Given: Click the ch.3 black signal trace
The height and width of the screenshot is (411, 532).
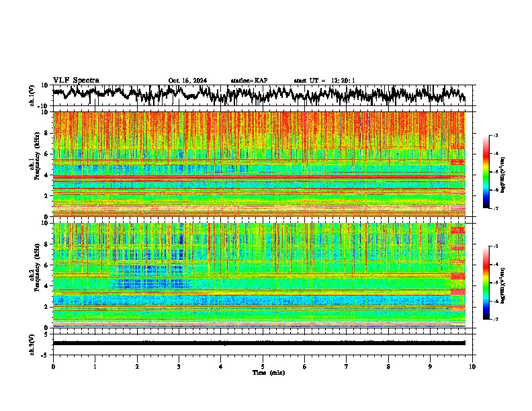Looking at the screenshot, I should pos(259,343).
